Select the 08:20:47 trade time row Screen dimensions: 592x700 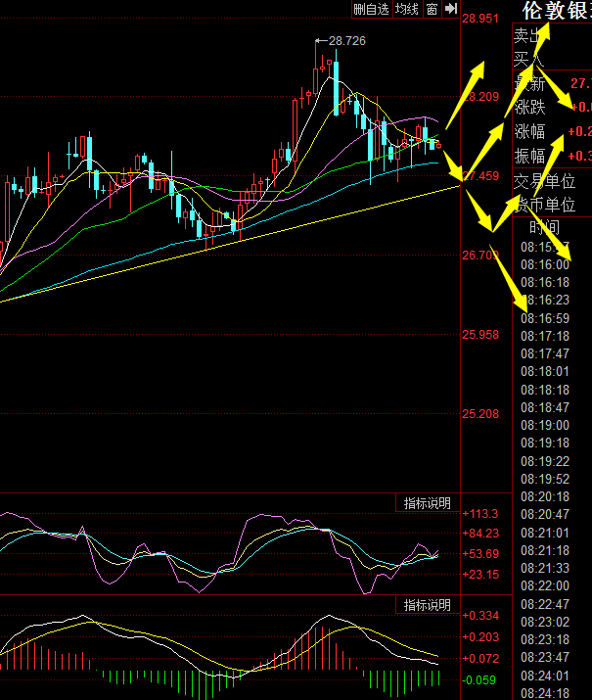[545, 514]
